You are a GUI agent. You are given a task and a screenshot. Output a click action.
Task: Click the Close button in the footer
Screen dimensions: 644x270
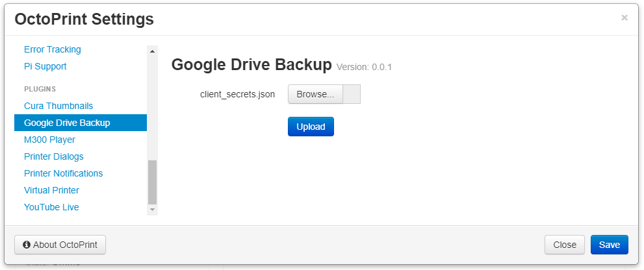(564, 245)
